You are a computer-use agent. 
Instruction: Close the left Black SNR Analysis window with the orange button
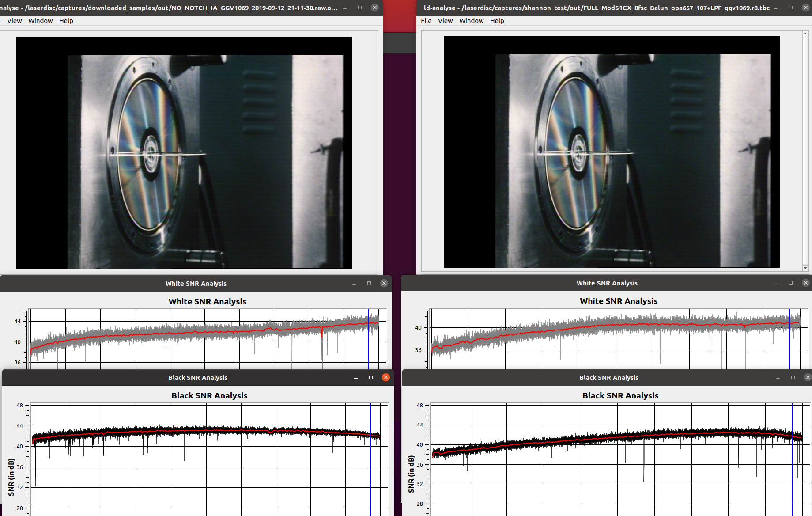tap(385, 377)
